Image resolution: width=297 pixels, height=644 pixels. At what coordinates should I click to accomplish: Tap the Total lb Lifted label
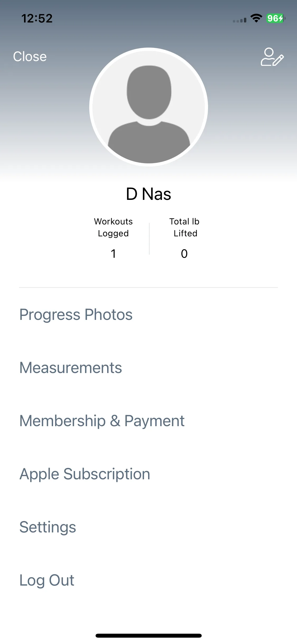pos(185,227)
